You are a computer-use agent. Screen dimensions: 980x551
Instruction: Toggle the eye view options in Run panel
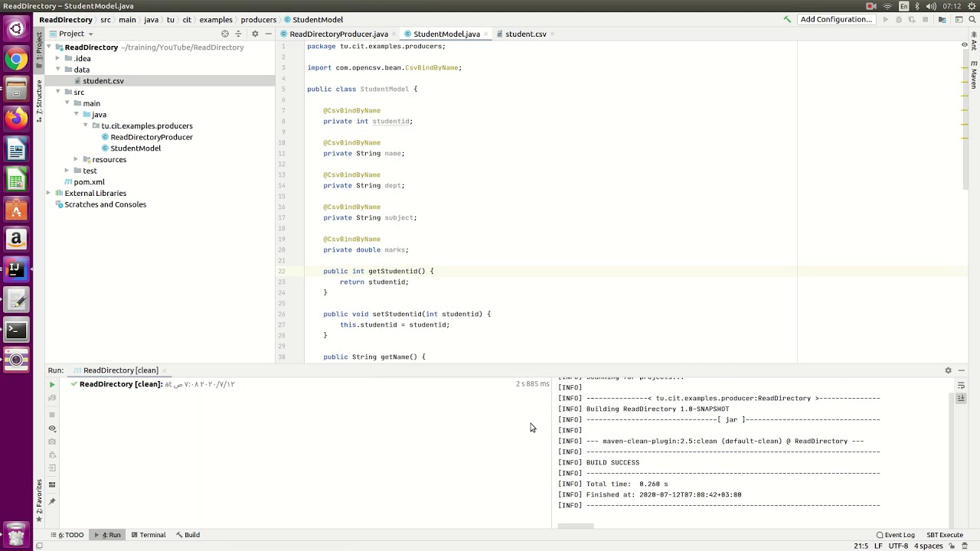click(52, 429)
